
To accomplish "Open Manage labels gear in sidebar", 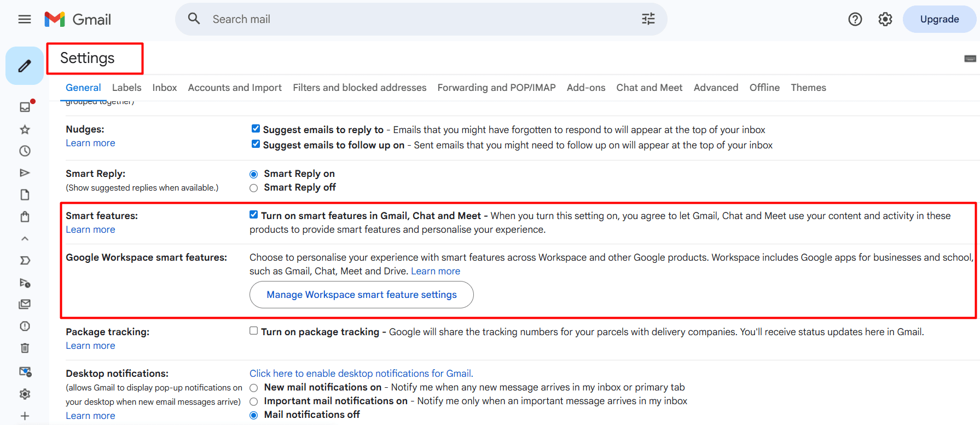I will (x=25, y=394).
